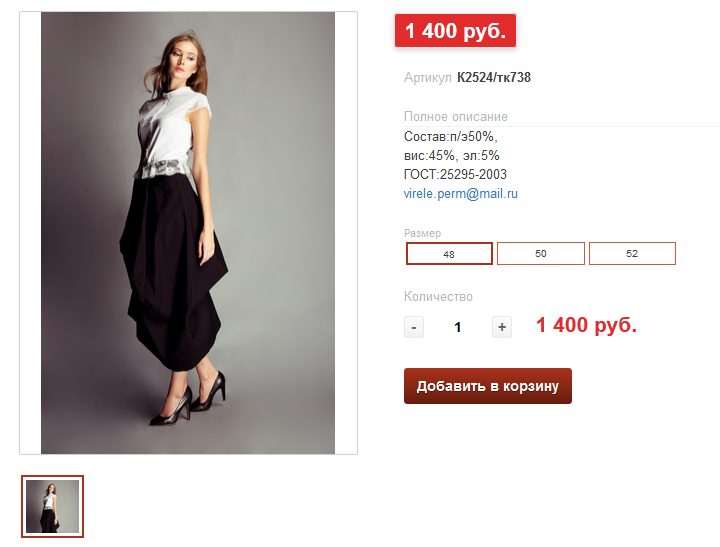This screenshot has width=720, height=547.
Task: Click the Состав:п/э50% composition line
Action: click(x=450, y=136)
